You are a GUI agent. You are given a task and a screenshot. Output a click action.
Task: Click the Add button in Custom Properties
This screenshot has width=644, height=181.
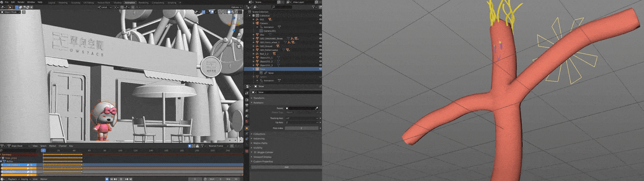pos(286,167)
